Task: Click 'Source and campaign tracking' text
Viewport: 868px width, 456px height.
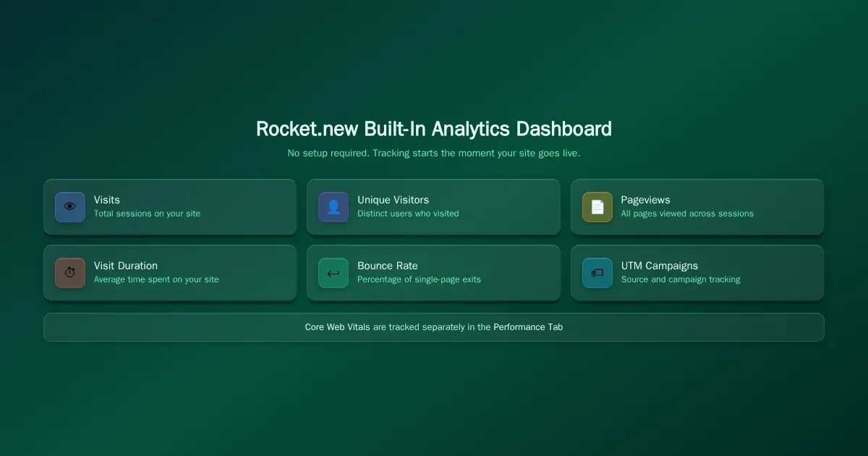Action: tap(681, 279)
